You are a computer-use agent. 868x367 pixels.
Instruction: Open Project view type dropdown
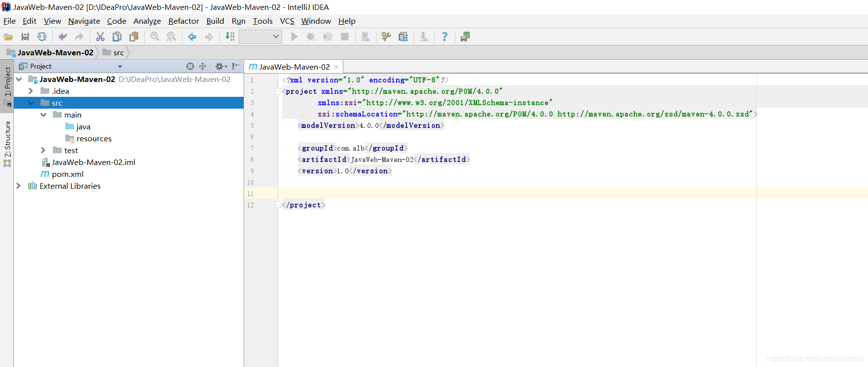pyautogui.click(x=120, y=67)
